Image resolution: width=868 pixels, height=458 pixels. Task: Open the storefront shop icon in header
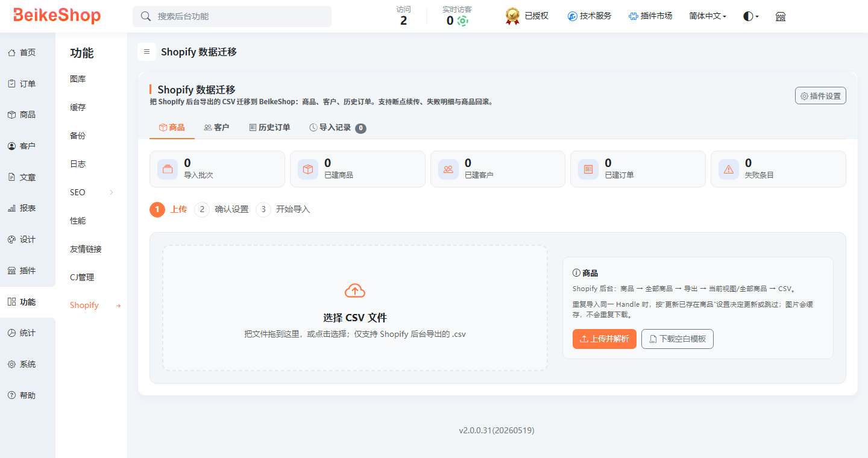point(781,16)
